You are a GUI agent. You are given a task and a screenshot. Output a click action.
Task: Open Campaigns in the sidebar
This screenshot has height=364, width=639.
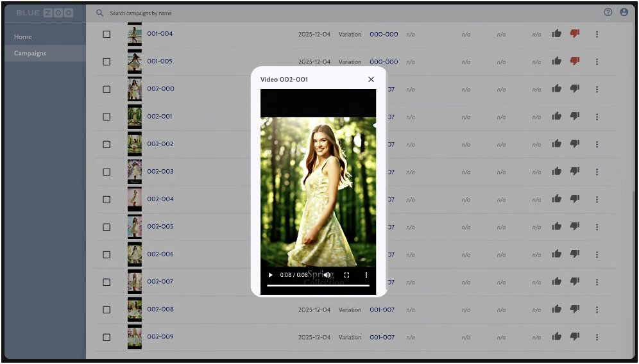point(30,53)
